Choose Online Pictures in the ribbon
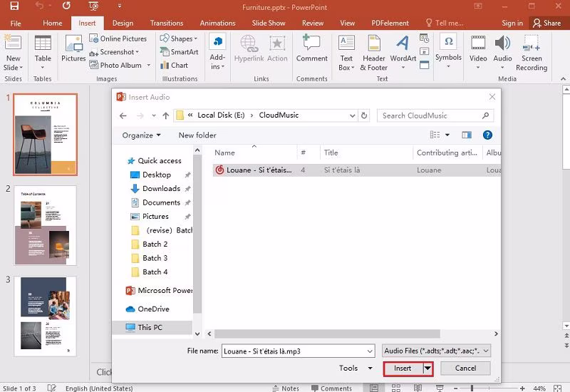Screen dimensions: 570x392 click(118, 38)
